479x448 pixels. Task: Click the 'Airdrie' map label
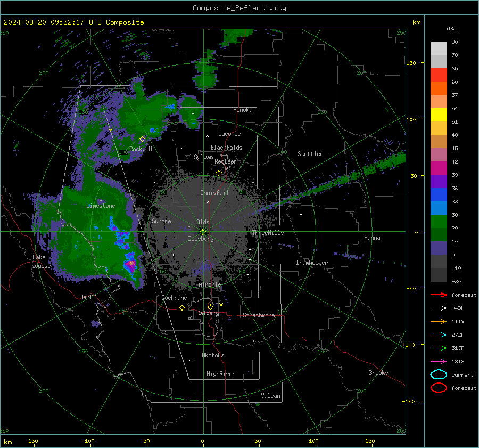210,284
